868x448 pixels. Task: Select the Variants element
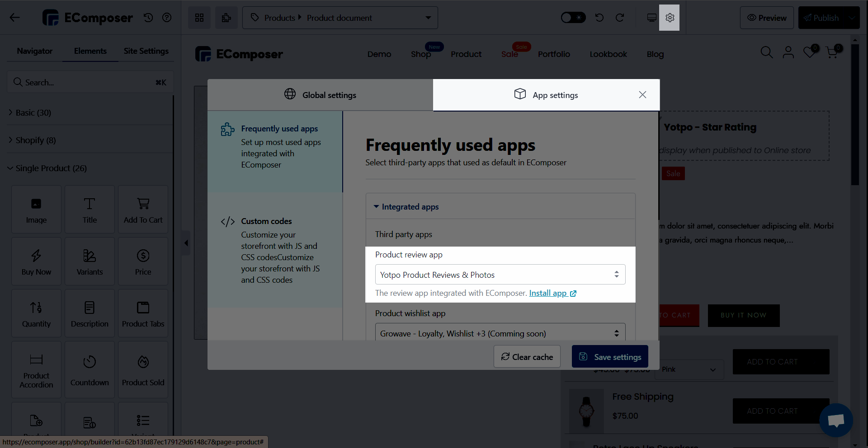(x=90, y=261)
